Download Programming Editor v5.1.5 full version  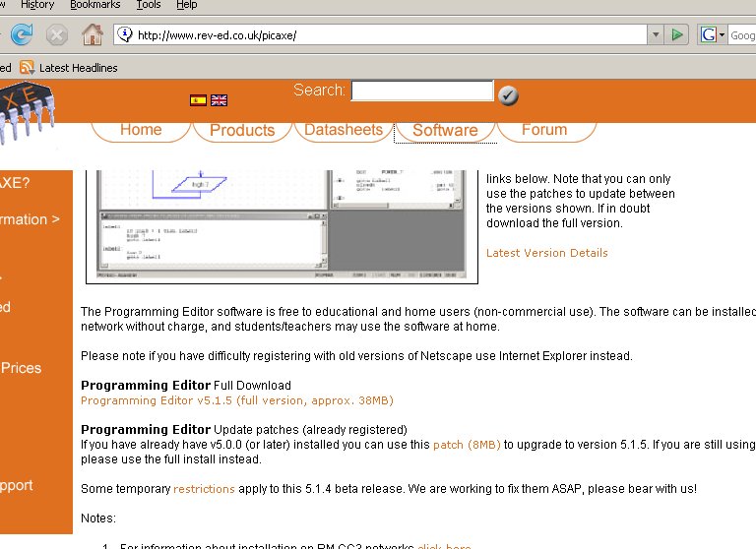(236, 400)
